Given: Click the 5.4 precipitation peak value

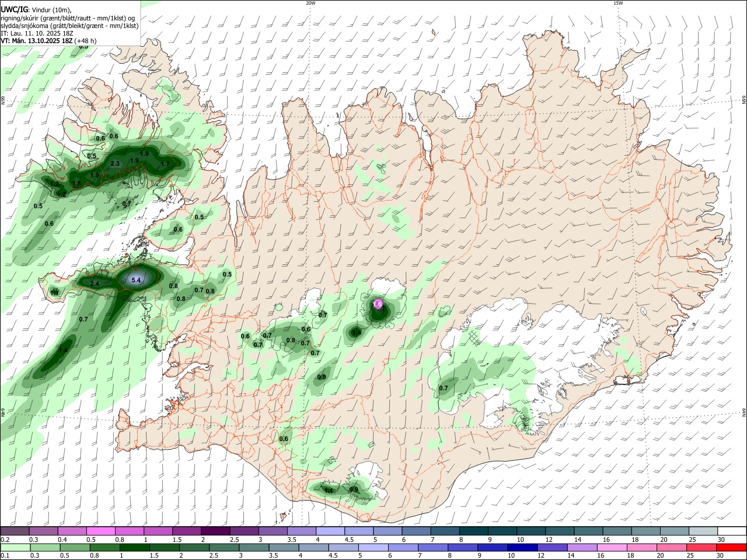Looking at the screenshot, I should [136, 281].
